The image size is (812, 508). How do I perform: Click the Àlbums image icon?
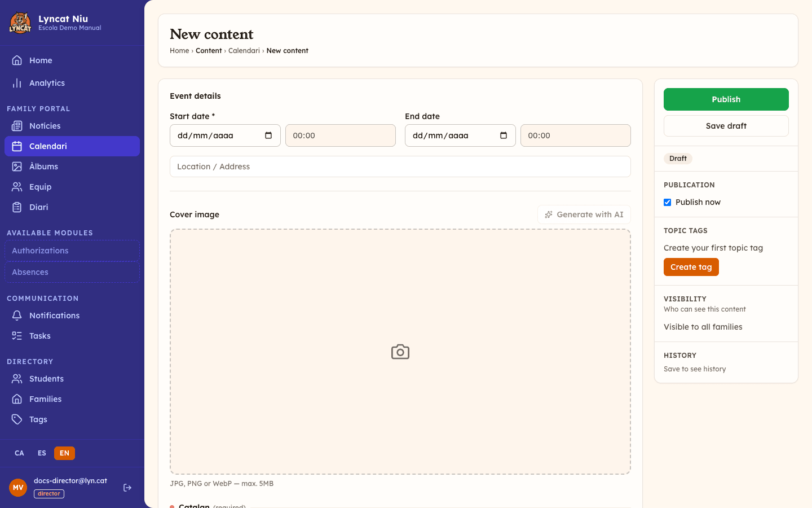tap(17, 167)
